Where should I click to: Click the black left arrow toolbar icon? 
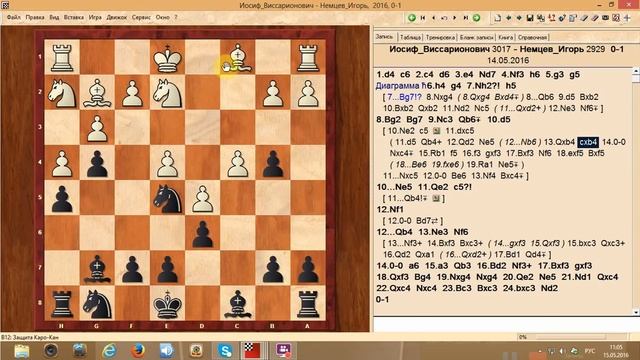coord(509,18)
